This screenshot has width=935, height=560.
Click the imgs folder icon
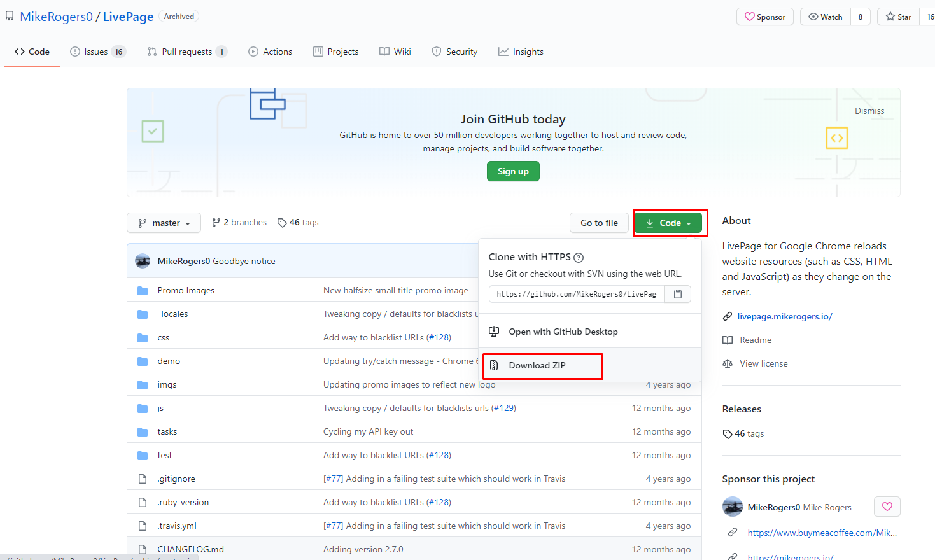[x=143, y=385]
